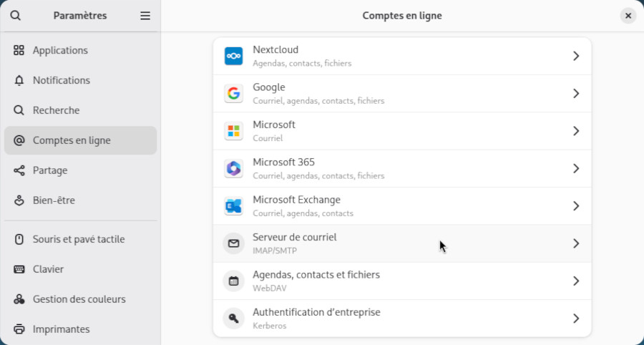644x345 pixels.
Task: Click the Imprimantes printer icon
Action: tap(19, 329)
